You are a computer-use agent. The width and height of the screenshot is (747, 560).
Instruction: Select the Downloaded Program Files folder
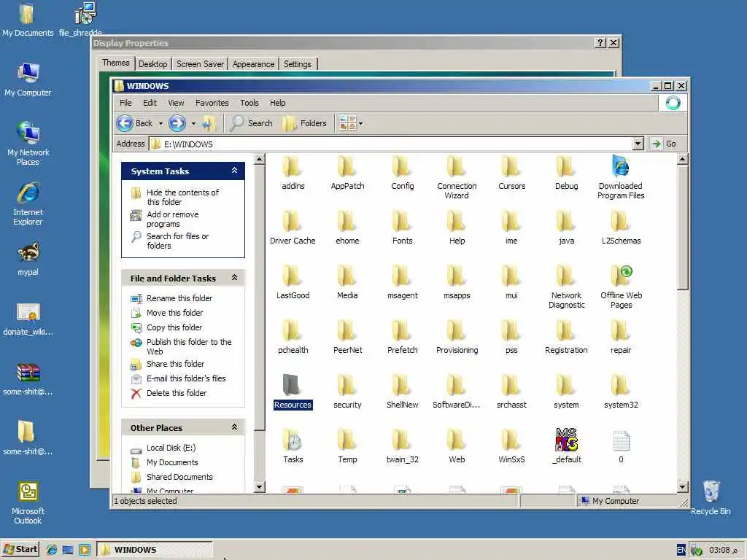[x=621, y=176]
